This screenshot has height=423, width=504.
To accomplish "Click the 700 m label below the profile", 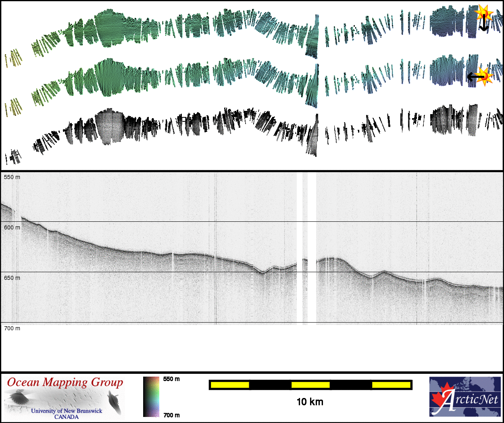I will coord(12,328).
